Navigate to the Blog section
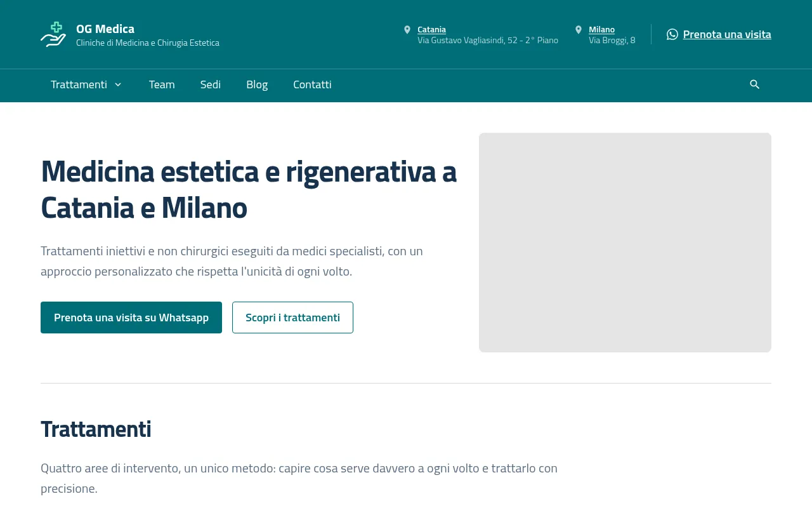This screenshot has height=508, width=812. pos(257,84)
